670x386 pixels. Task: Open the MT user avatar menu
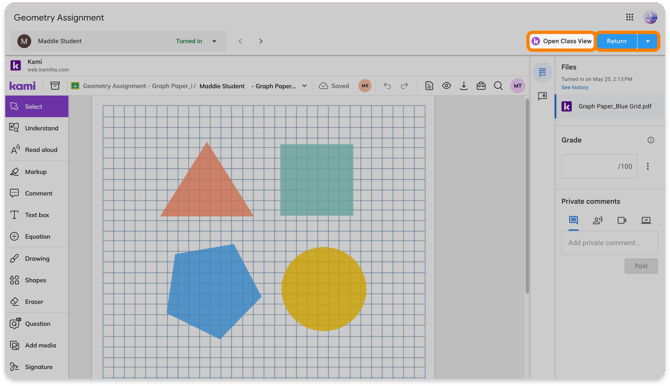[517, 86]
